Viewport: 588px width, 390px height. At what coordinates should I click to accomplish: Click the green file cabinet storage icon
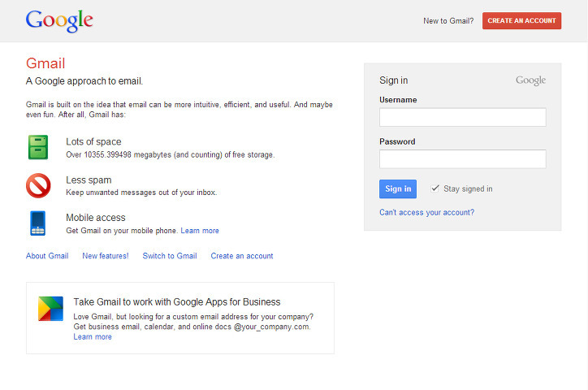(38, 147)
